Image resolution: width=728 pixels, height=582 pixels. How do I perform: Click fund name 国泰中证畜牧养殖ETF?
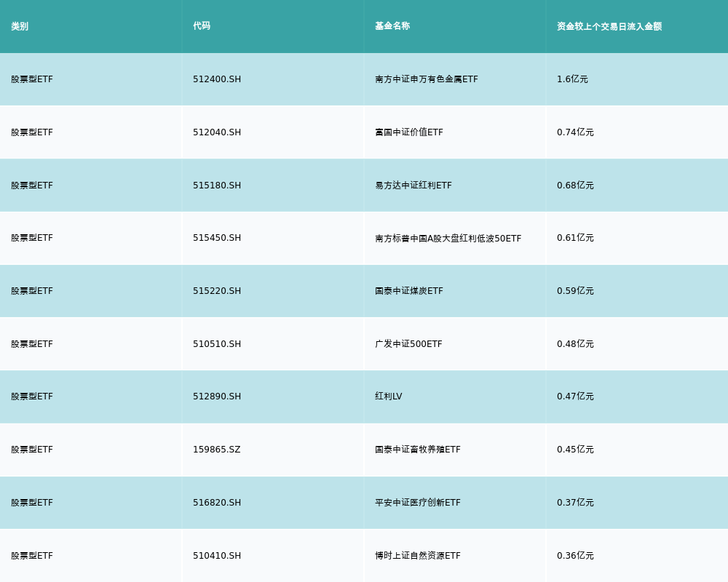coord(418,450)
